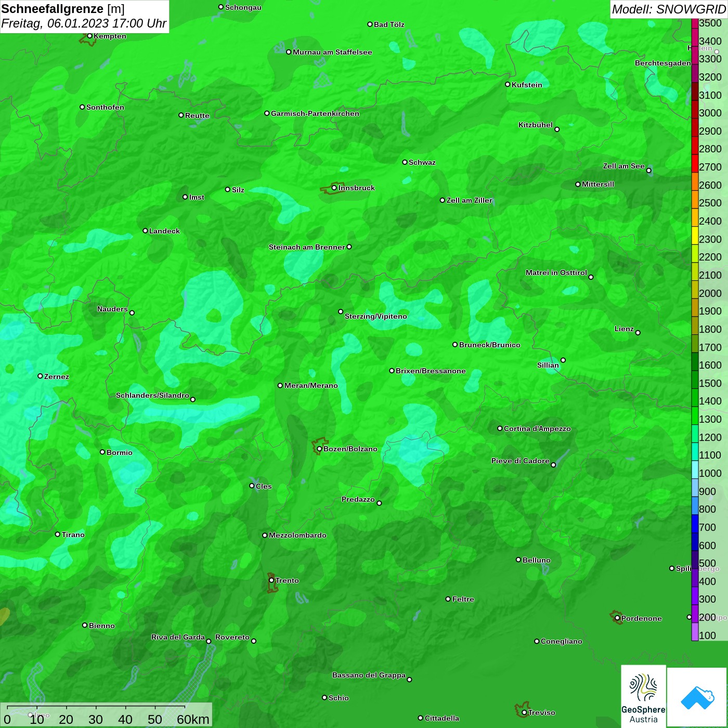Screen dimensions: 728x728
Task: Select the 700 m blue legend swatch
Action: pos(695,524)
